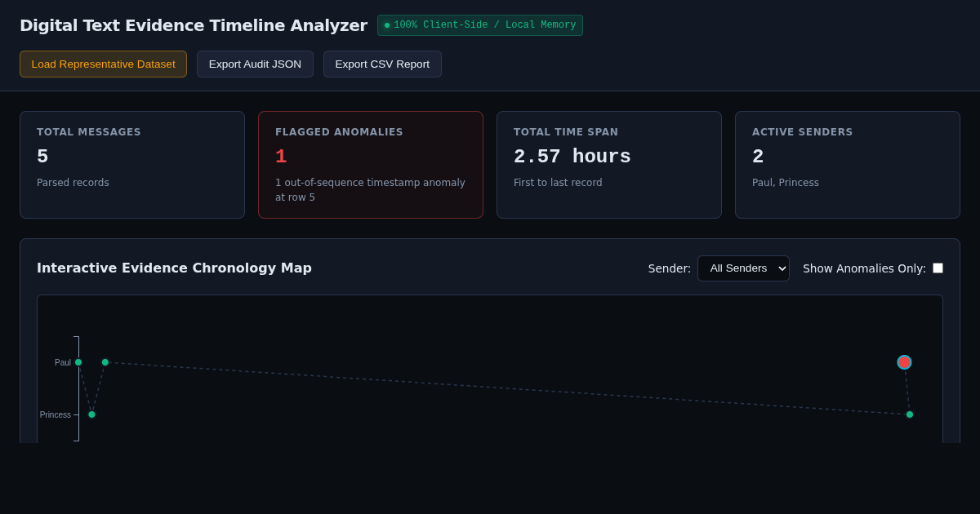This screenshot has width=980, height=514.
Task: Select the second green Paul message dot
Action: [105, 362]
